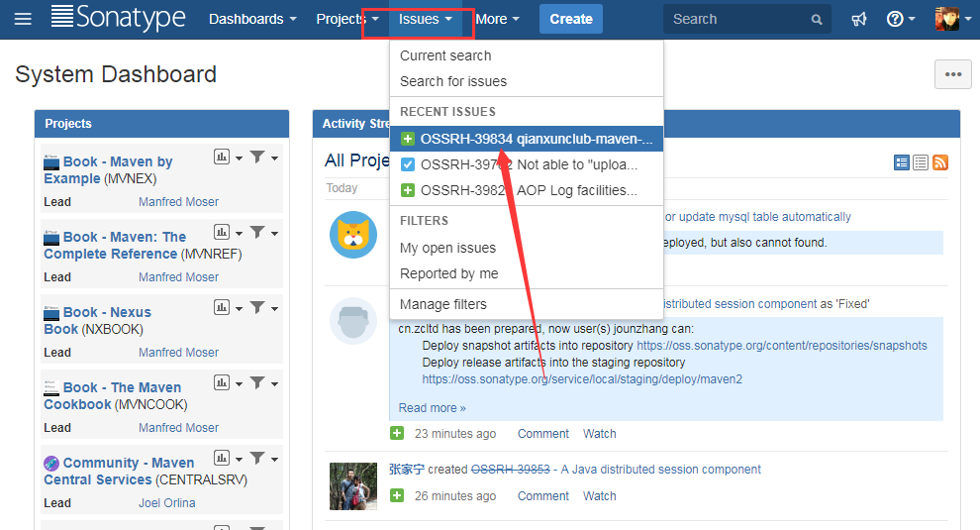Open Manfred Moser lead link for MVNEX
Image resolution: width=980 pixels, height=530 pixels.
coord(179,202)
